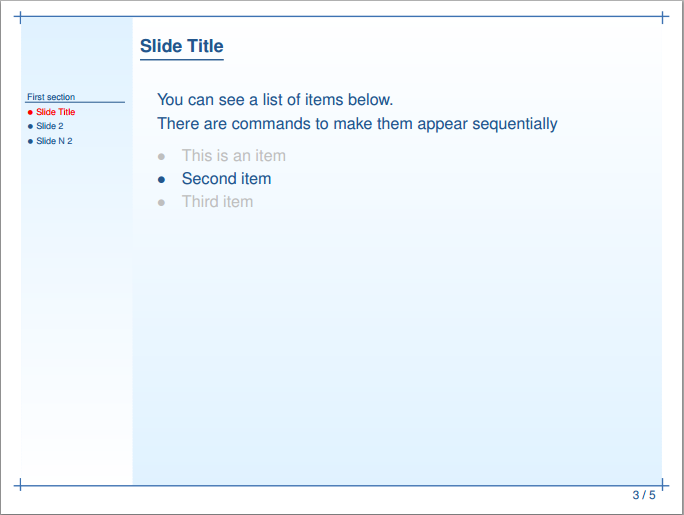Open the First section sidebar heading
684x515 pixels.
point(51,97)
